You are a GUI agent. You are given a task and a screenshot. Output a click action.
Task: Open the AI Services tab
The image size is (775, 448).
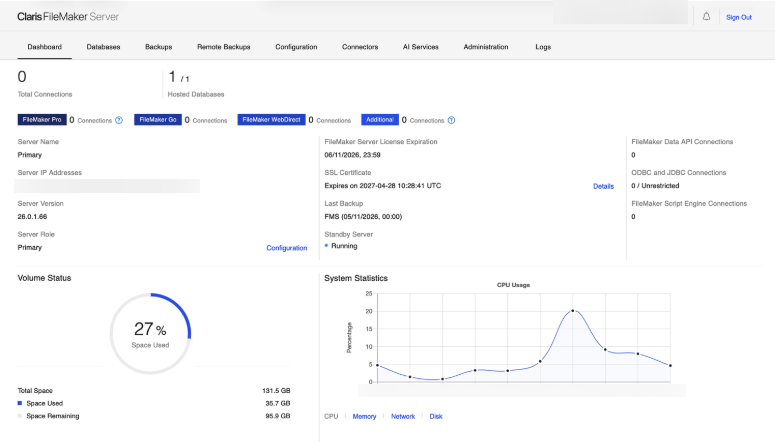(421, 47)
